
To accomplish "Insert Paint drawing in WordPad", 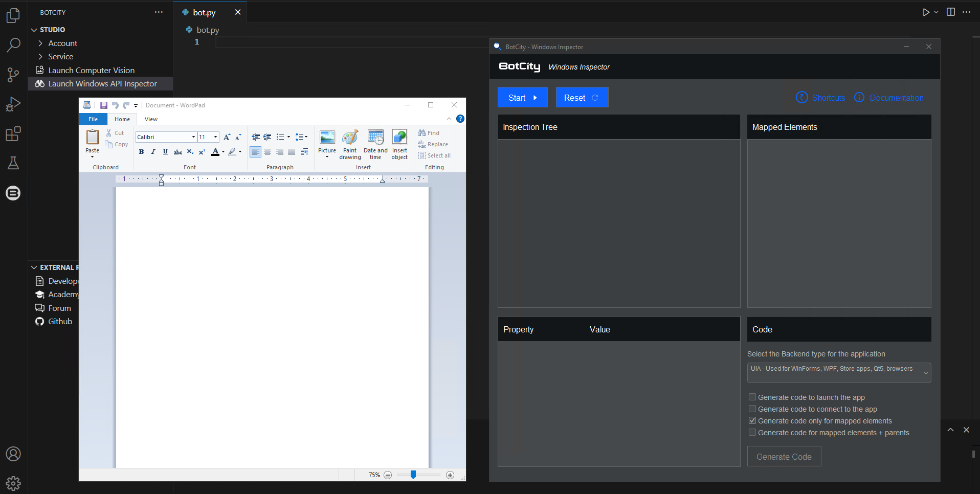I will coord(350,144).
